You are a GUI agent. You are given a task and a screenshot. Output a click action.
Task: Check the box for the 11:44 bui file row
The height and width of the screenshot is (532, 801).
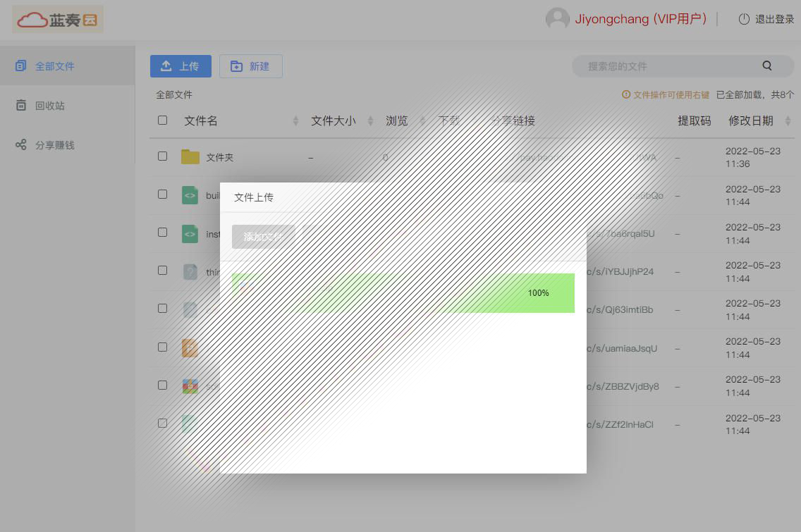pyautogui.click(x=162, y=194)
